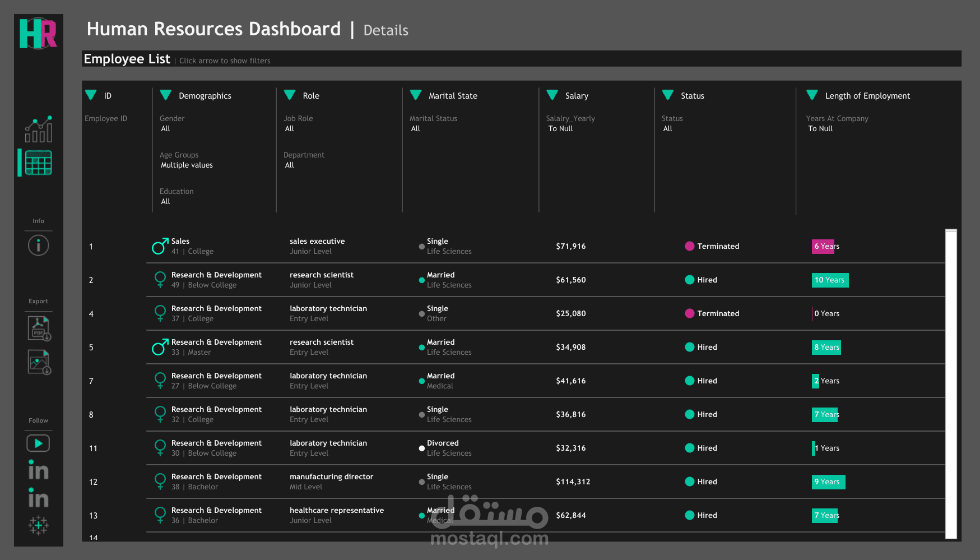The width and height of the screenshot is (980, 560).
Task: Select the healthcare representative role
Action: [337, 511]
